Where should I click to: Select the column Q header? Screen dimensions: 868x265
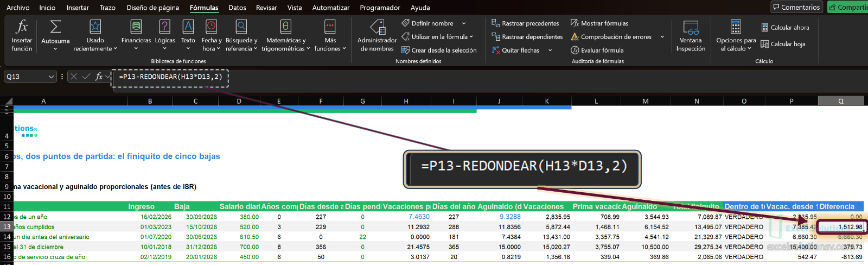[840, 101]
